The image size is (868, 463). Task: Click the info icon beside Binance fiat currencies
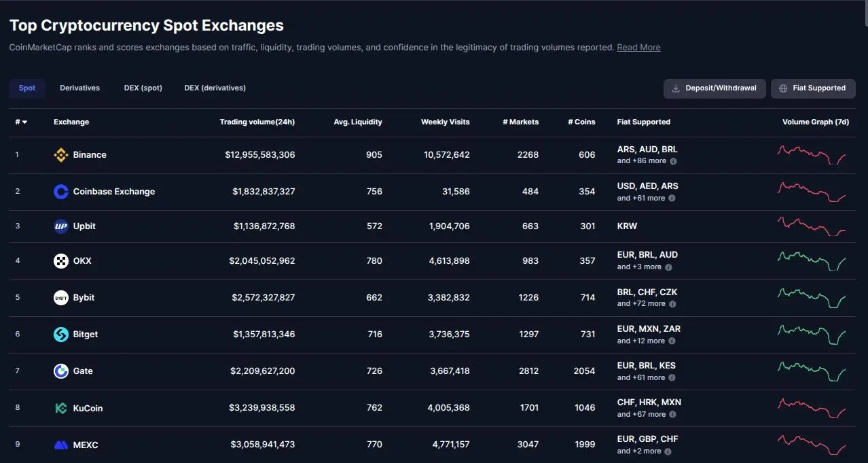pos(672,161)
